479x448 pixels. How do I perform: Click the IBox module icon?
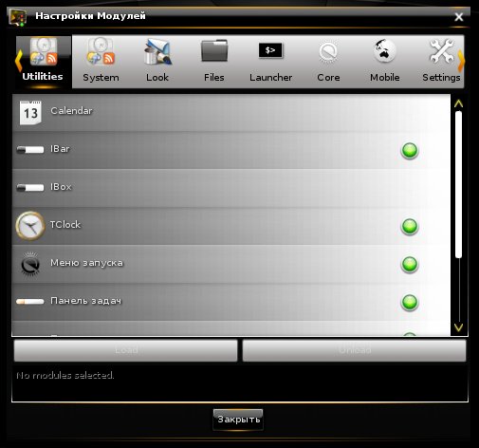click(x=30, y=188)
